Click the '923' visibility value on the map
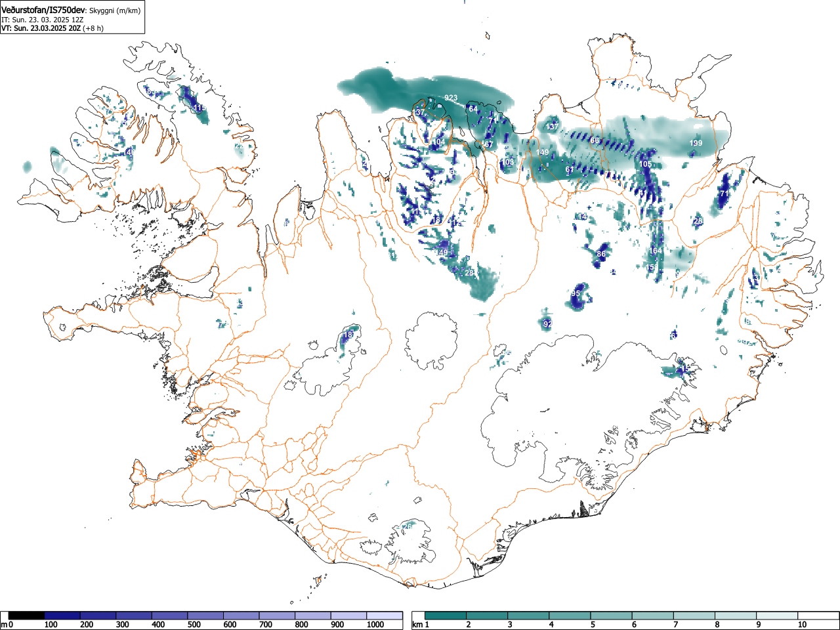Image resolution: width=840 pixels, height=630 pixels. pos(451,98)
